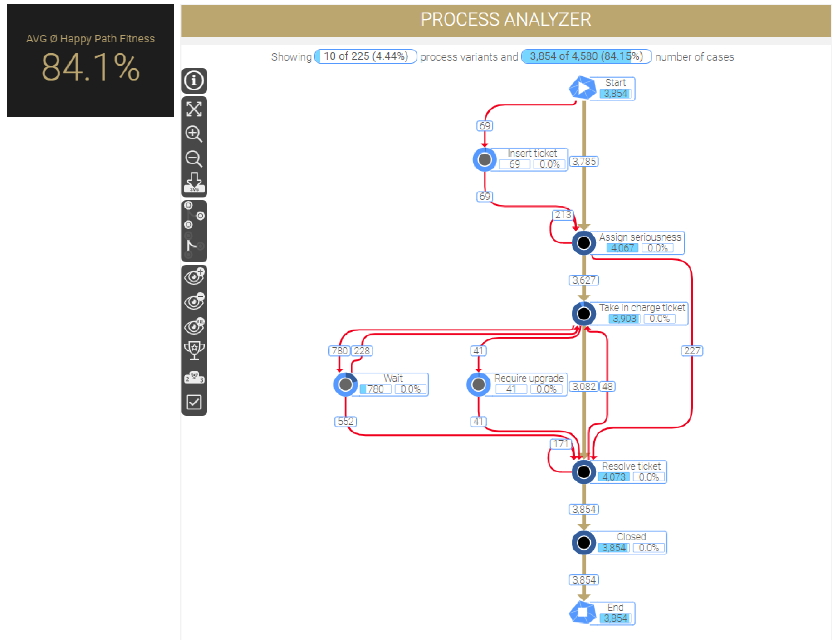Image resolution: width=834 pixels, height=644 pixels.
Task: Click edge label 69 below Insert ticket
Action: (x=485, y=197)
